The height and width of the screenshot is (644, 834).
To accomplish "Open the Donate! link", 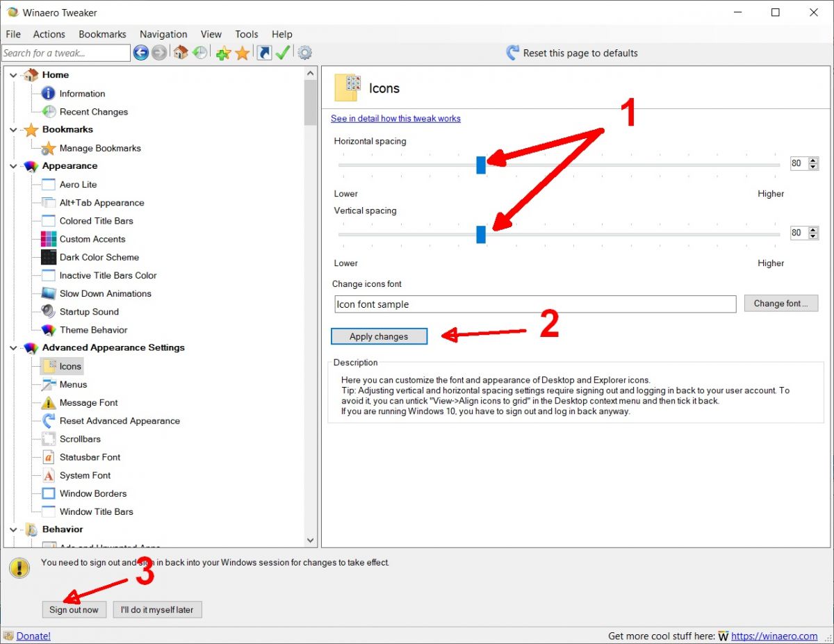I will point(33,636).
